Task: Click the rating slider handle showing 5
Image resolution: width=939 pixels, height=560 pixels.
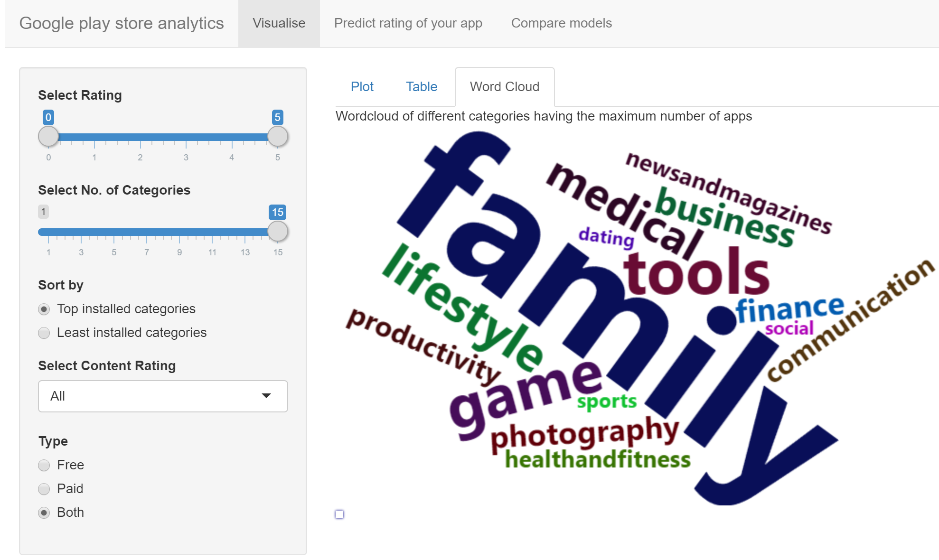Action: pyautogui.click(x=278, y=136)
